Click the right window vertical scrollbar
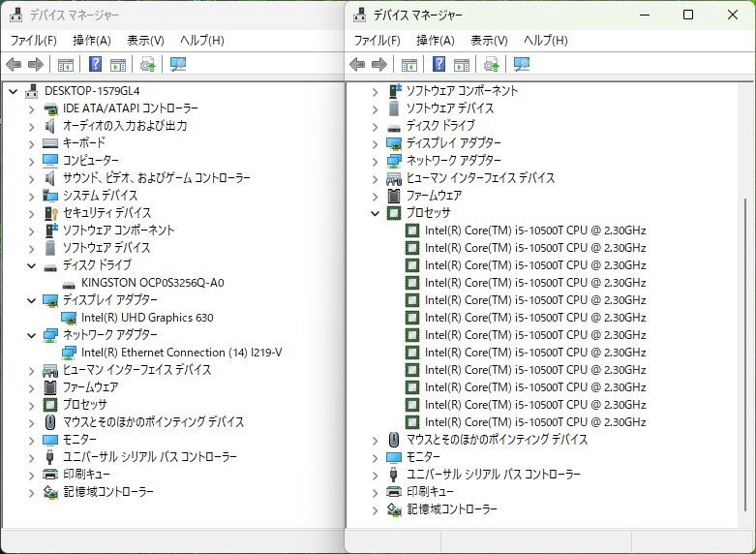The image size is (756, 554). pyautogui.click(x=745, y=354)
